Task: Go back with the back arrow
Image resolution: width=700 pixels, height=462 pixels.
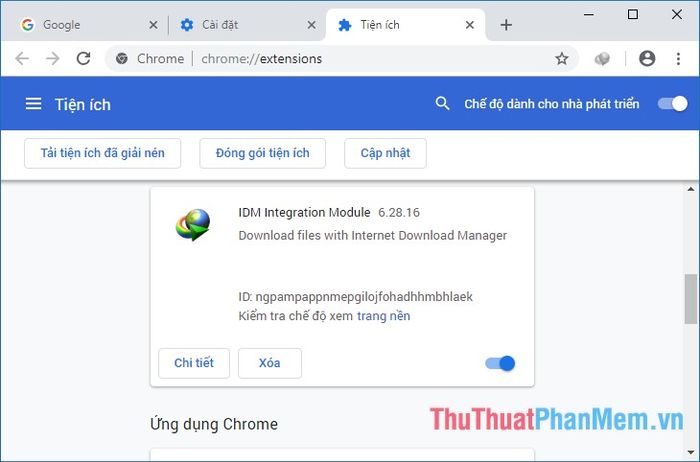Action: 22,58
